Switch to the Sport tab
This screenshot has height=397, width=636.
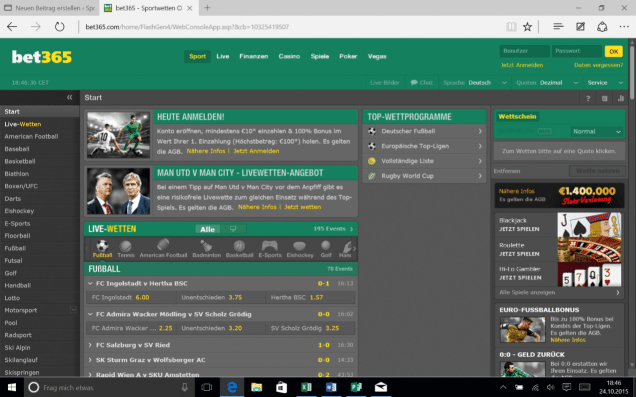tap(198, 56)
